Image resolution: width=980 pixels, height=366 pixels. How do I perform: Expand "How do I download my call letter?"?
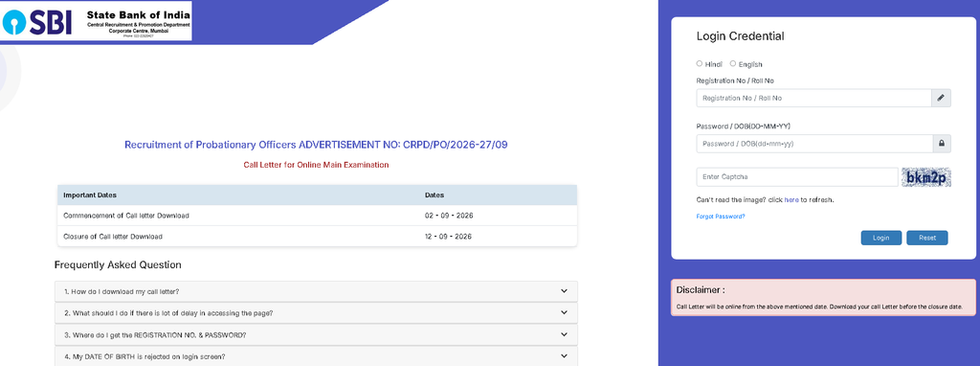[316, 291]
